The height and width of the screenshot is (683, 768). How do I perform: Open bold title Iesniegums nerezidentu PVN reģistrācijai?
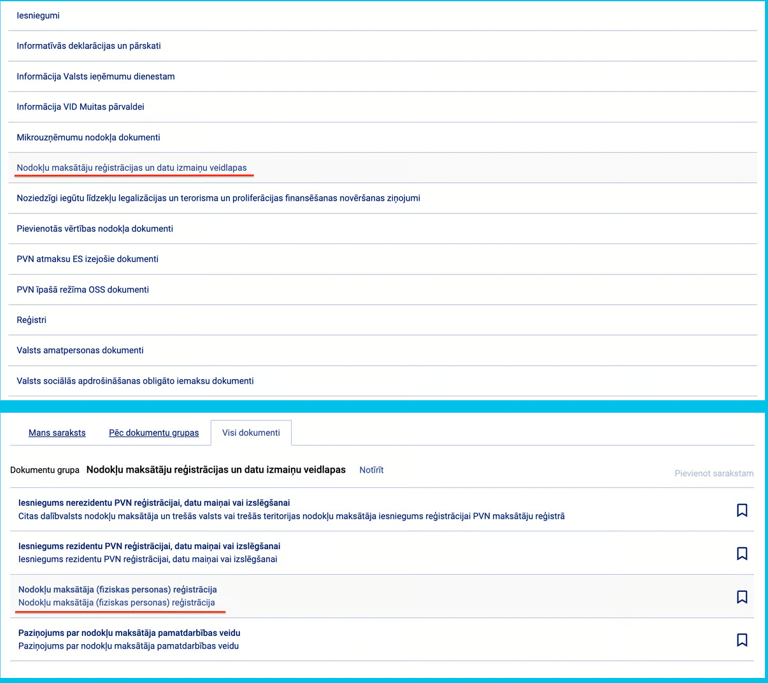[x=154, y=503]
